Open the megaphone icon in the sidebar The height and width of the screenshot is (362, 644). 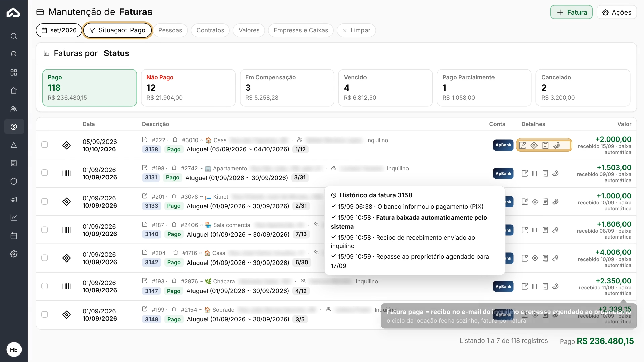[14, 199]
